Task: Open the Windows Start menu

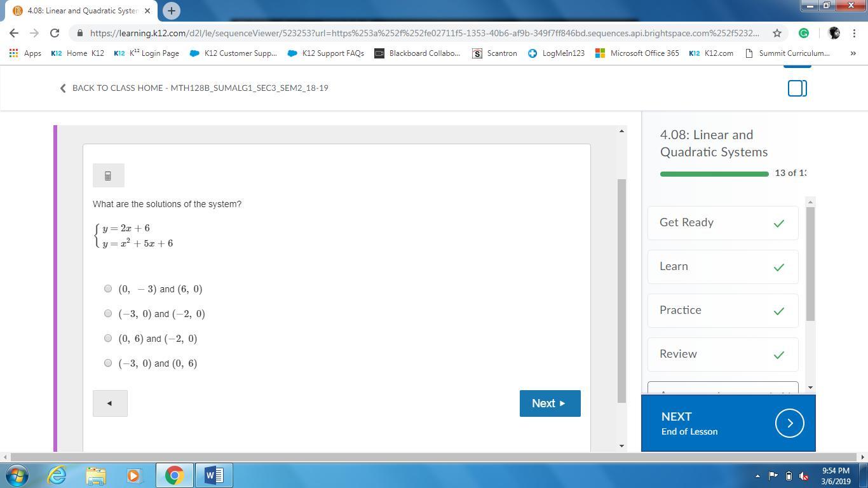Action: (x=17, y=475)
